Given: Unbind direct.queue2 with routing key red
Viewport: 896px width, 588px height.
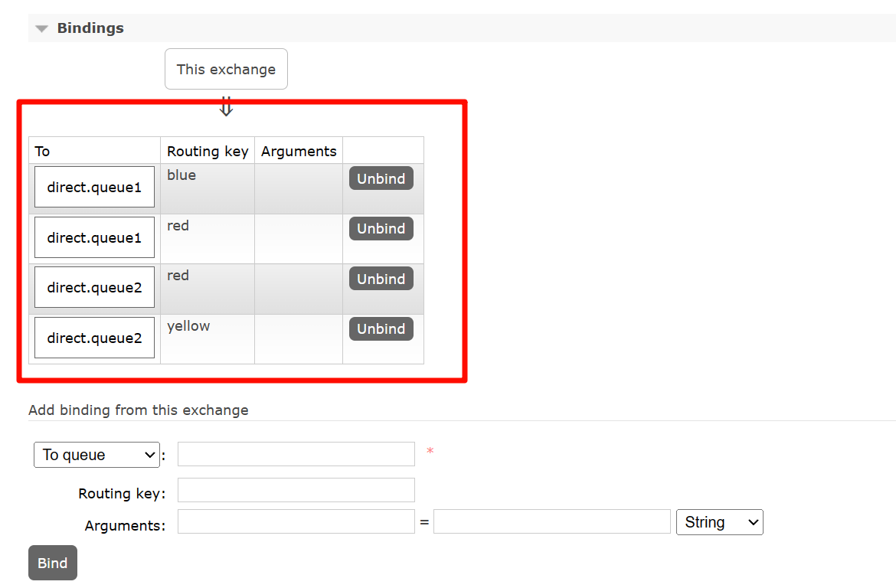Looking at the screenshot, I should [381, 279].
